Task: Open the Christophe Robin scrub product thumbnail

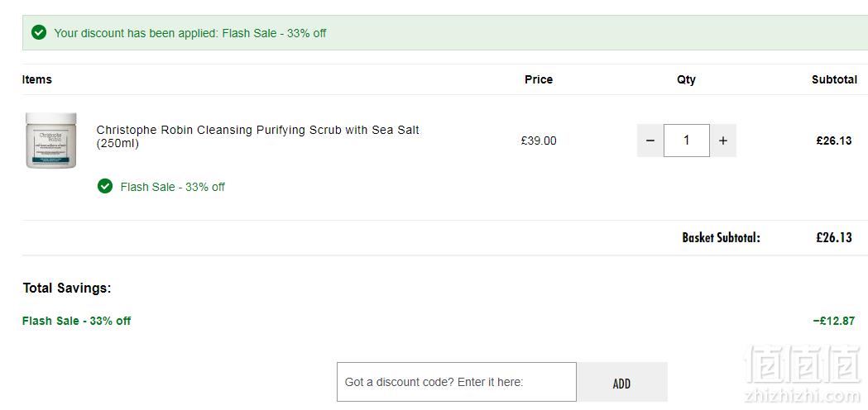Action: pyautogui.click(x=51, y=141)
